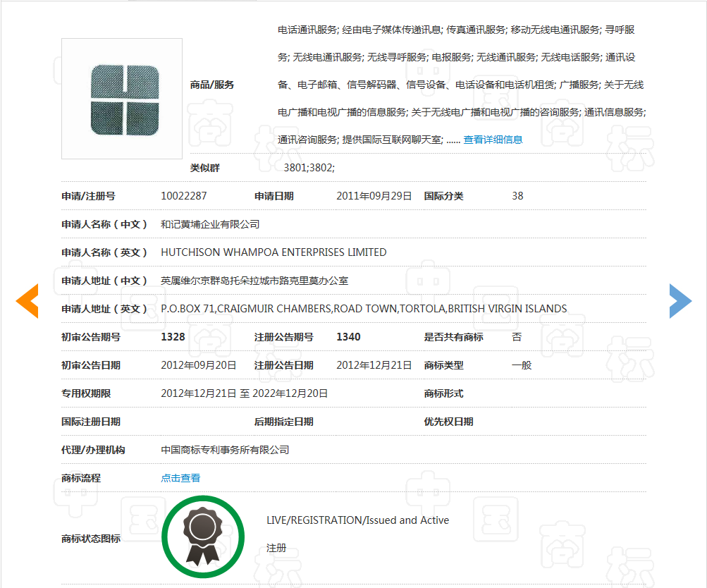Click the international class value 38
This screenshot has height=588, width=707.
[517, 196]
